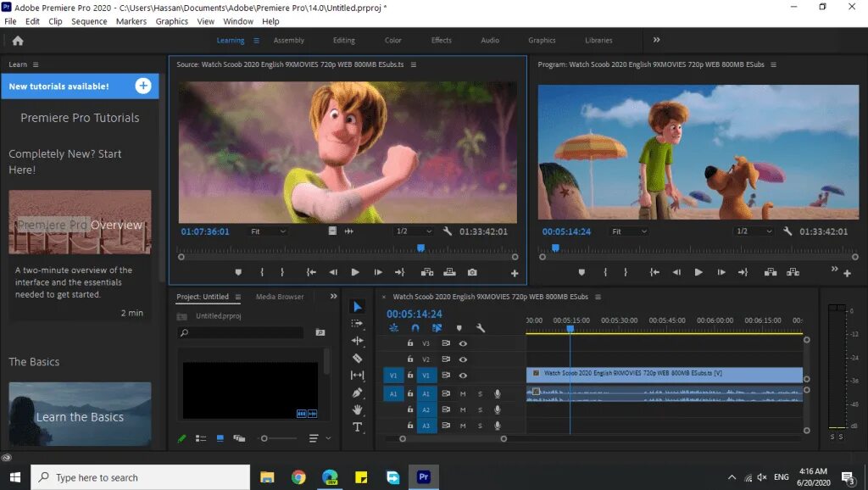The height and width of the screenshot is (490, 868).
Task: Select the Razor tool
Action: tap(358, 359)
